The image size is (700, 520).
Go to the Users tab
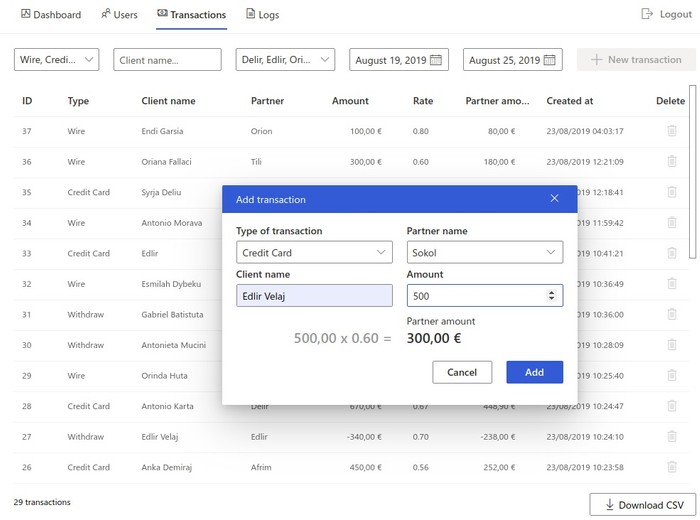119,15
